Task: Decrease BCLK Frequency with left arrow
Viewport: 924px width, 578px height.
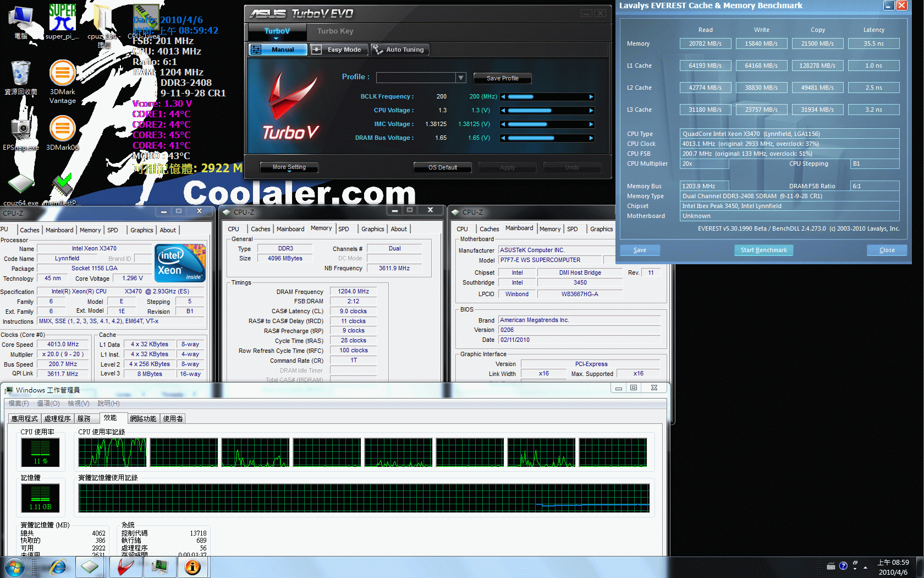Action: click(x=503, y=97)
